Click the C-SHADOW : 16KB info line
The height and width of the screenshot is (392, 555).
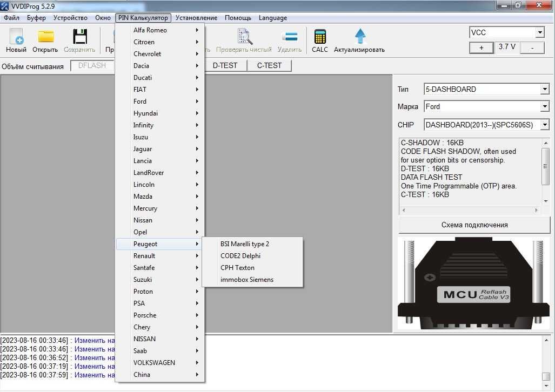click(432, 143)
